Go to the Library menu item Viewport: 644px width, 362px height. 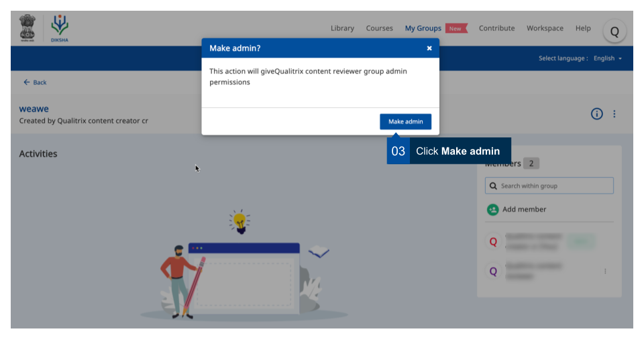[342, 28]
